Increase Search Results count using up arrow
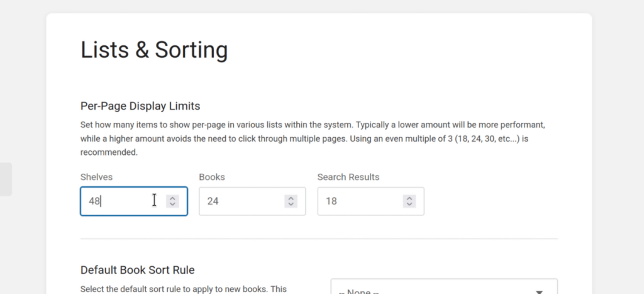 click(x=409, y=198)
